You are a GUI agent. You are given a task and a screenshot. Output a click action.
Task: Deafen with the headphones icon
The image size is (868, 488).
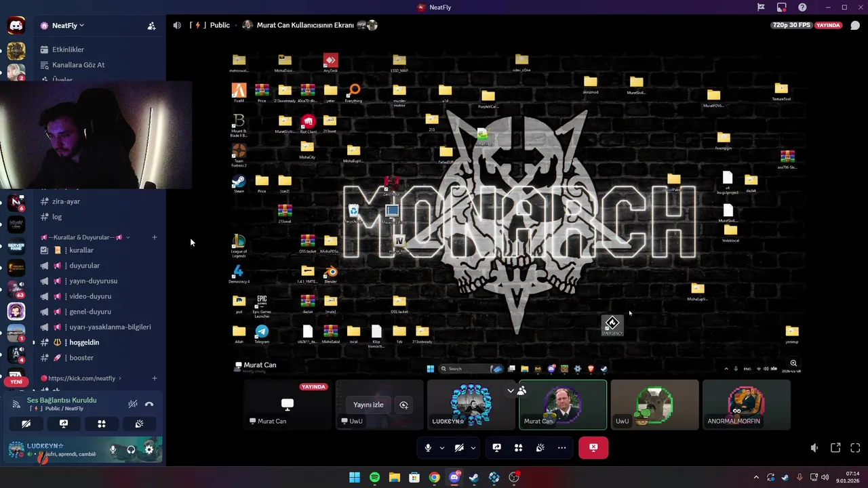tap(131, 449)
